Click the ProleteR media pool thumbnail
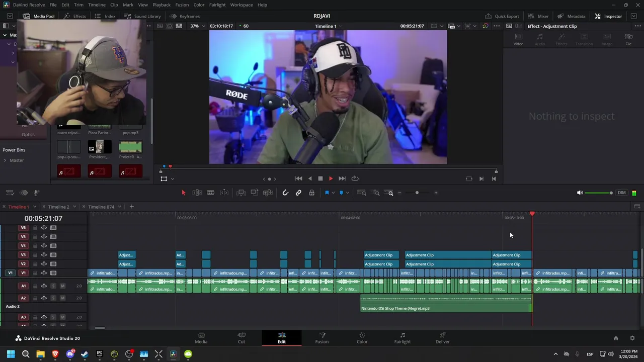Screen dimensions: 644x362 point(130,147)
